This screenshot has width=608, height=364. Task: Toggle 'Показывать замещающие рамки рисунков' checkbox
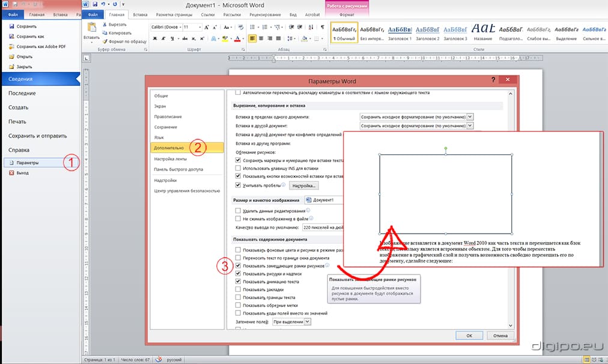[x=239, y=265]
